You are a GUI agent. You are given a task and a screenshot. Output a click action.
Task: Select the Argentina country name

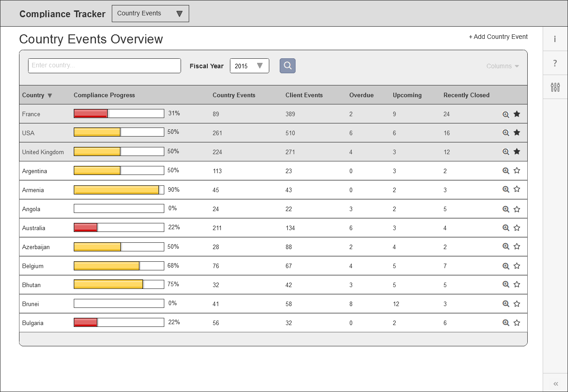tap(34, 171)
